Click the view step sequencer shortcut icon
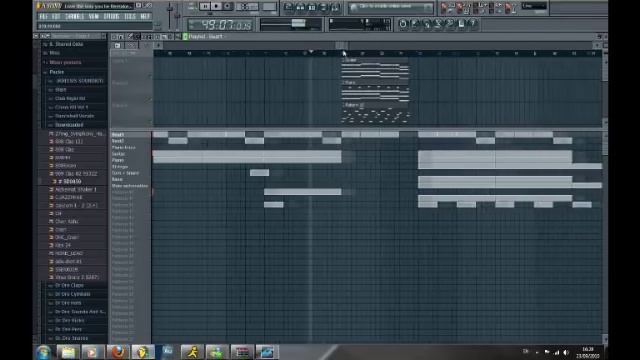The height and width of the screenshot is (360, 640). (300, 7)
